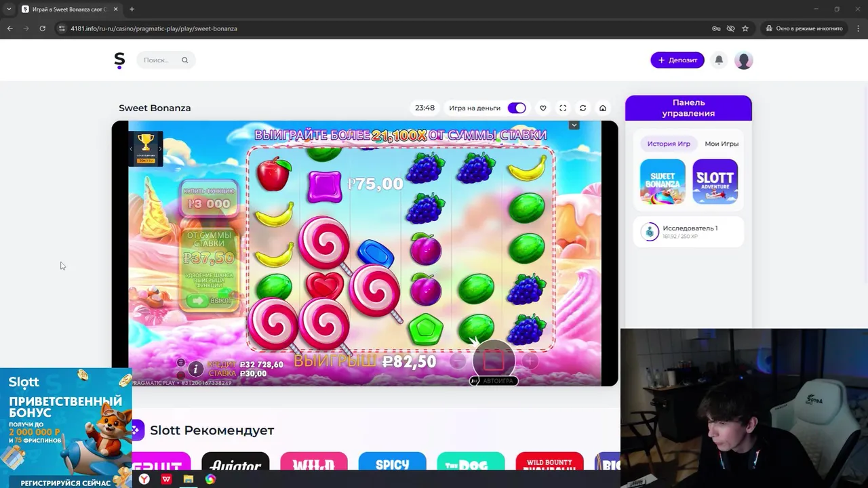Open the Spicy game card

tap(392, 462)
